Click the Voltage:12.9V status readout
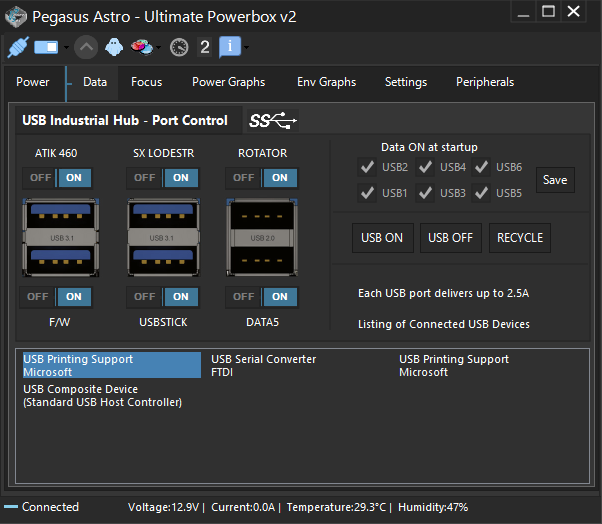The image size is (602, 524). click(164, 507)
